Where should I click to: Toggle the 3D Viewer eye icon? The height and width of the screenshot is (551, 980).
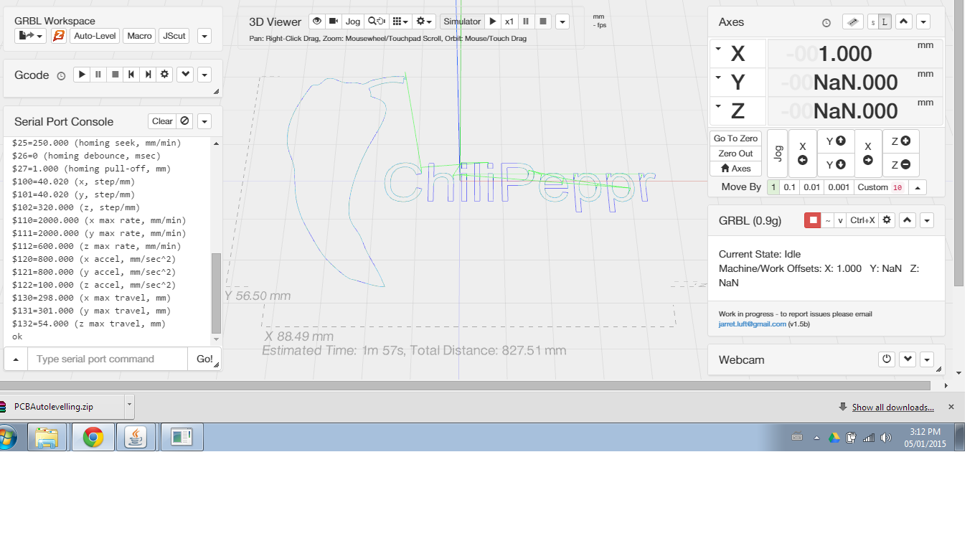(316, 22)
